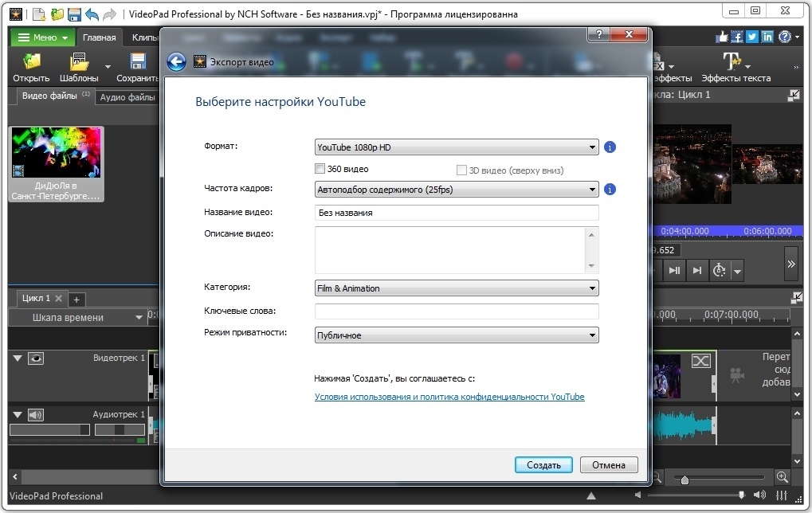Collapse Аудиотрек 1 triangle
Screen dimensions: 812x513
pyautogui.click(x=17, y=415)
